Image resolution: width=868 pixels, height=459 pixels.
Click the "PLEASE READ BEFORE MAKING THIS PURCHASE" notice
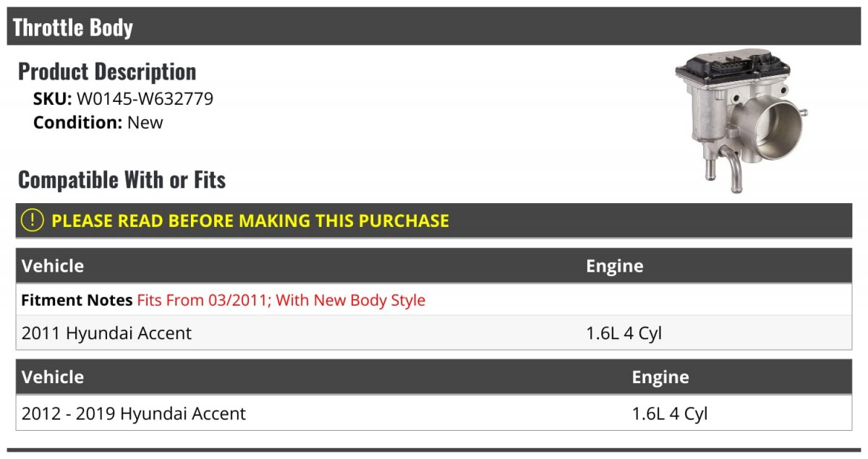point(250,220)
